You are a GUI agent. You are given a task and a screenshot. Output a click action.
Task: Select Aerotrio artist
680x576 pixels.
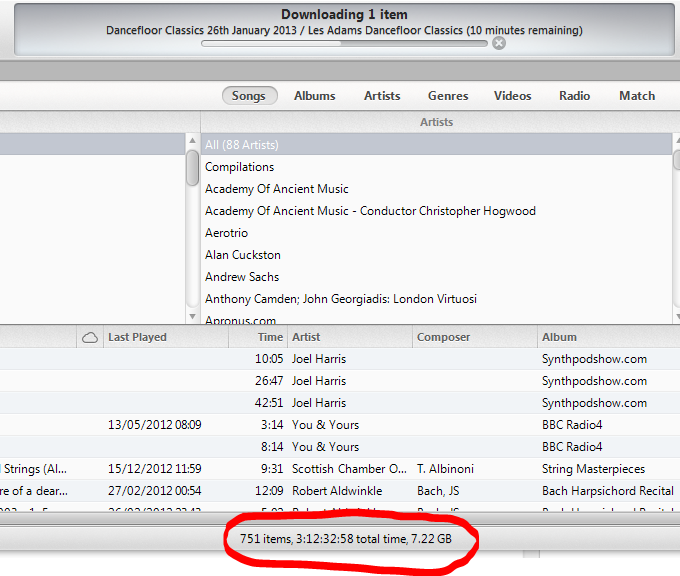(x=436, y=233)
